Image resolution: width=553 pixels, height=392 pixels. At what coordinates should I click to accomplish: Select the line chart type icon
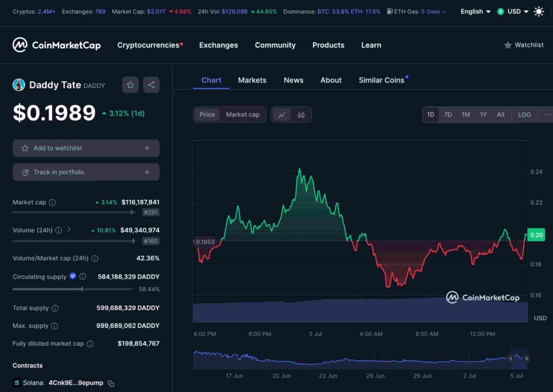point(281,115)
